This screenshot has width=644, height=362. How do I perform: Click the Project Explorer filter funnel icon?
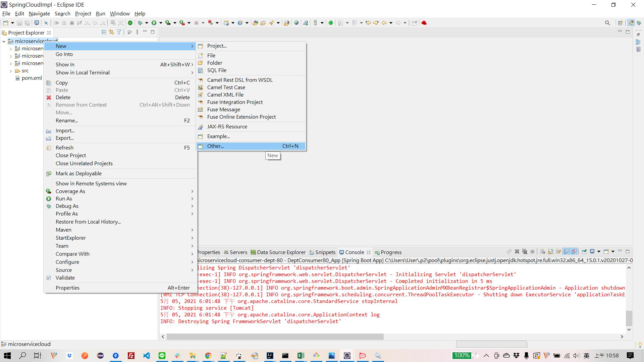point(119,32)
